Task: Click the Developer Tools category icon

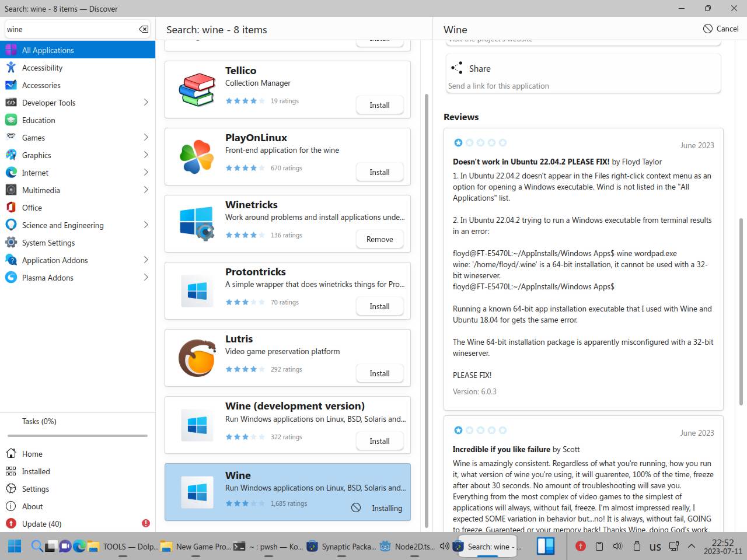Action: pyautogui.click(x=11, y=103)
